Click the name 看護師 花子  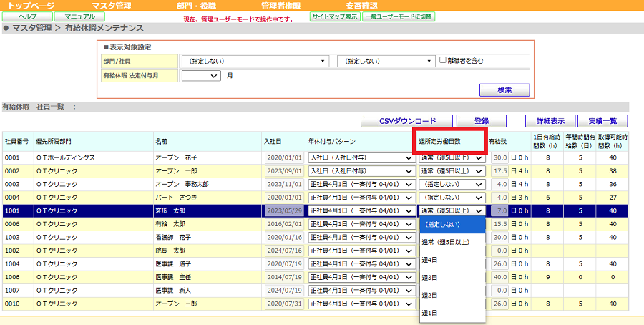[173, 237]
